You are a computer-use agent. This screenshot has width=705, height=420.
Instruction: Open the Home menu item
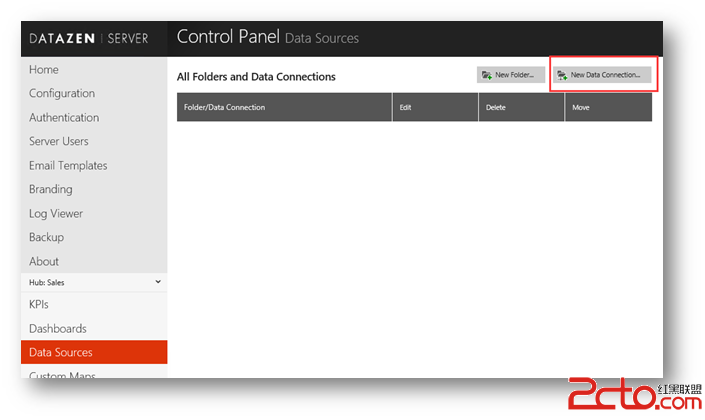pyautogui.click(x=44, y=70)
